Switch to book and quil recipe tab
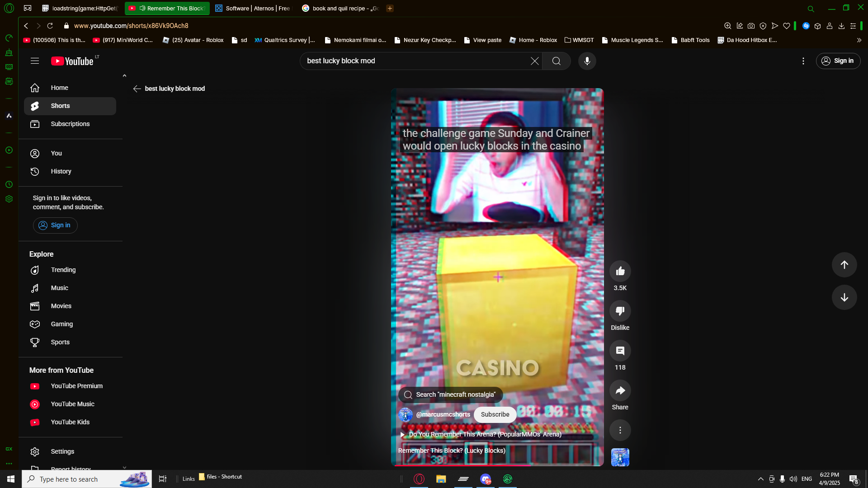The image size is (868, 488). [340, 8]
